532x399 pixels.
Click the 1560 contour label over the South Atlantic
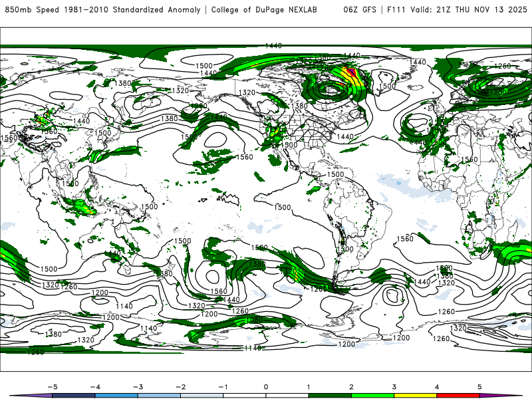pyautogui.click(x=405, y=239)
